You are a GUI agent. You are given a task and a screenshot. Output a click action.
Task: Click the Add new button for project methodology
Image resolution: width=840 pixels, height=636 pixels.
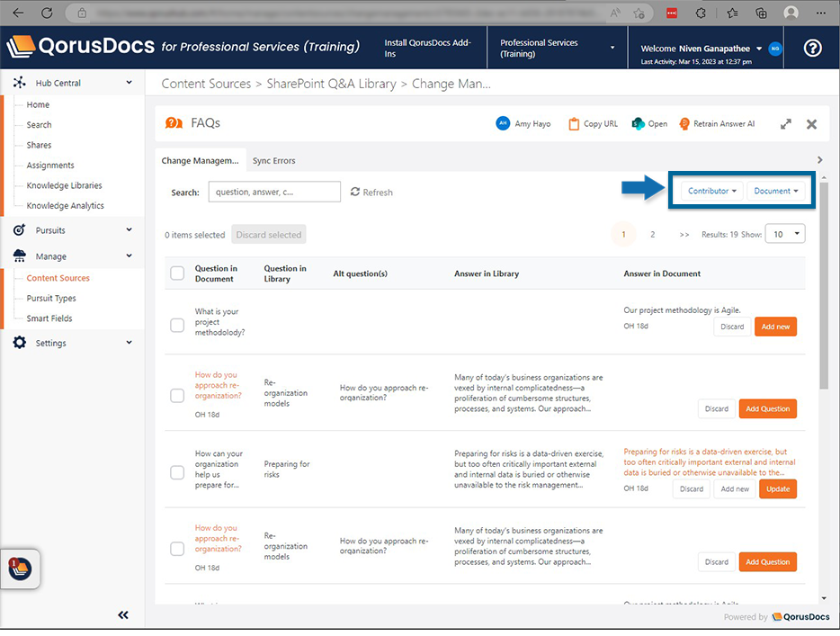pyautogui.click(x=775, y=327)
